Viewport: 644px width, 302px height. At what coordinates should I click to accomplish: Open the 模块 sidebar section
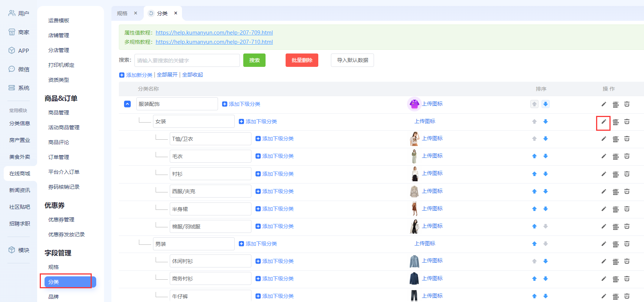click(19, 250)
